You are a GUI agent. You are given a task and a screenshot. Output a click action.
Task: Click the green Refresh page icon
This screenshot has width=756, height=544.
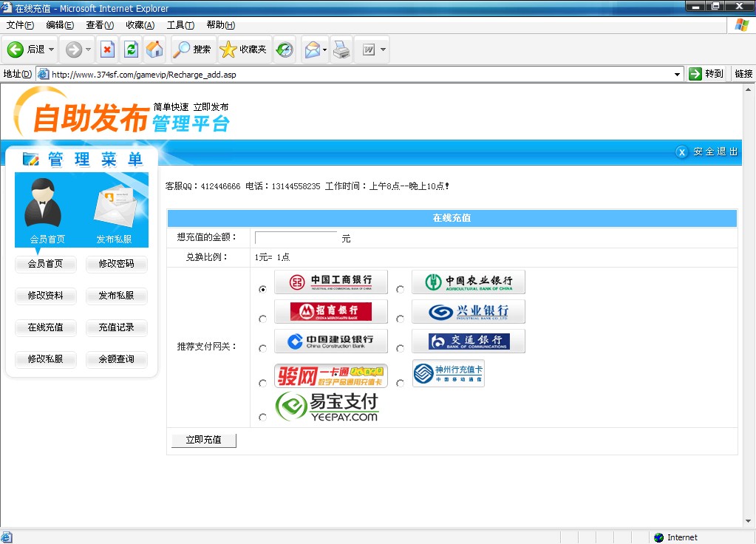pyautogui.click(x=131, y=50)
